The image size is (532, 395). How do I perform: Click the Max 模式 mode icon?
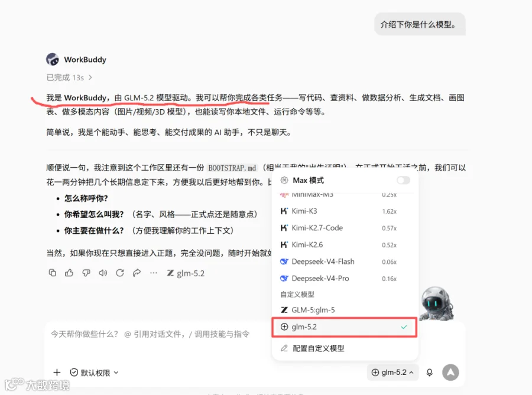284,180
